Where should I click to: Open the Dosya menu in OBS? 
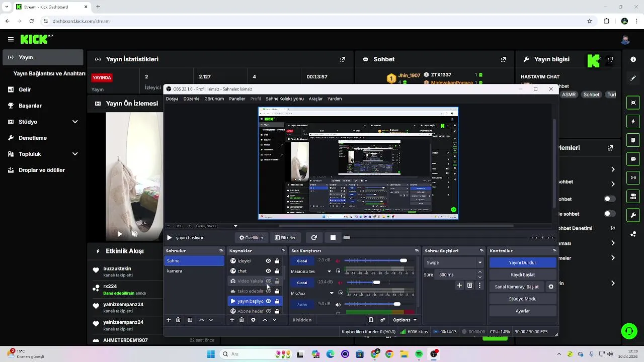coord(172,99)
